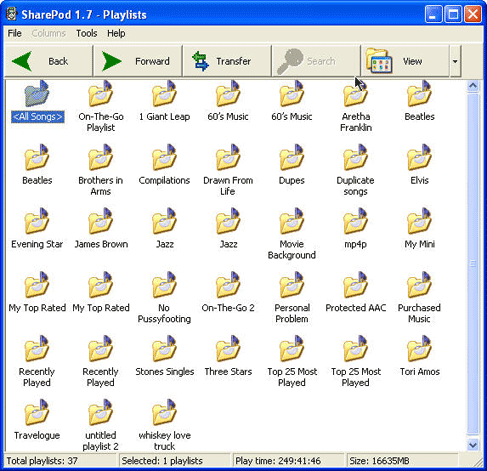
Task: Expand the View button dropdown arrow
Action: (455, 61)
